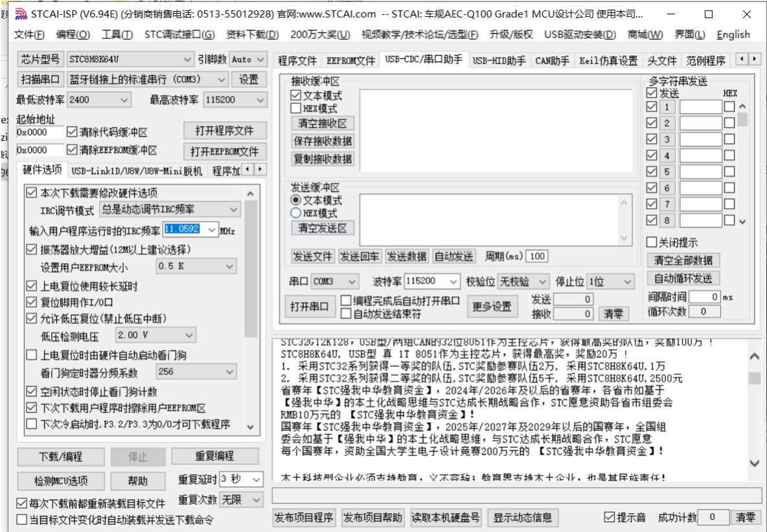767x532 pixels.
Task: Click the multi-string list scrollbar
Action: (x=742, y=164)
